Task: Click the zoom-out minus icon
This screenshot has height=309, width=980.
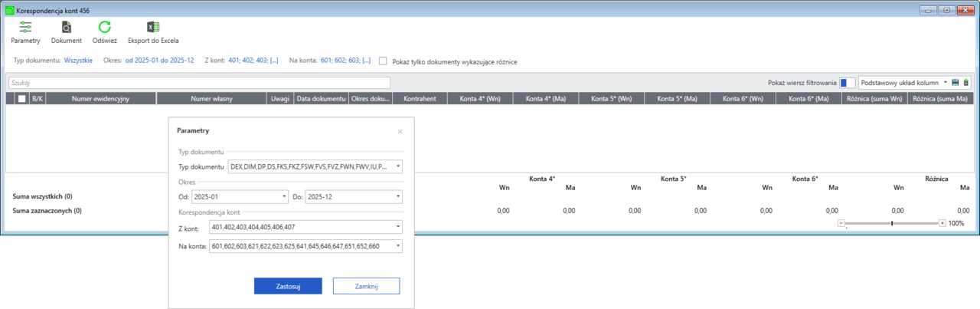Action: pyautogui.click(x=841, y=223)
